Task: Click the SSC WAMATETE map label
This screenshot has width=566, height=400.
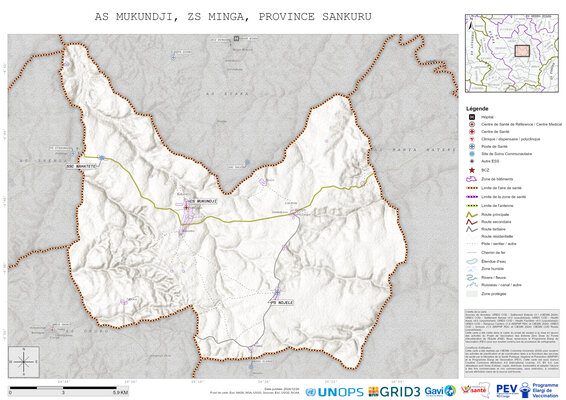Action: point(82,166)
